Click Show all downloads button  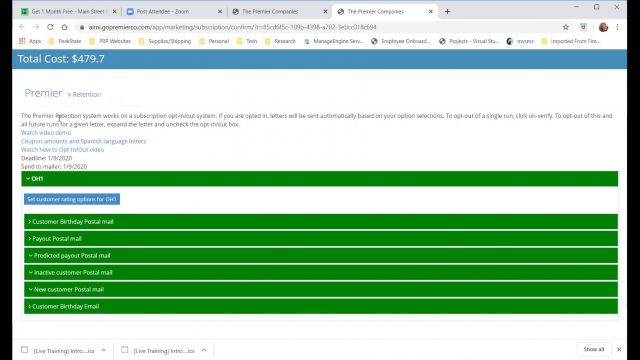[593, 349]
